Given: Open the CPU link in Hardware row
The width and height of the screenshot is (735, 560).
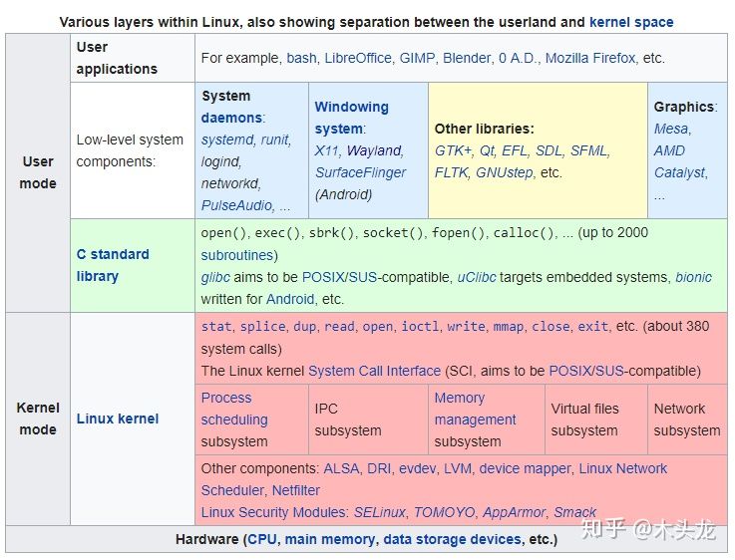Looking at the screenshot, I should (x=262, y=539).
